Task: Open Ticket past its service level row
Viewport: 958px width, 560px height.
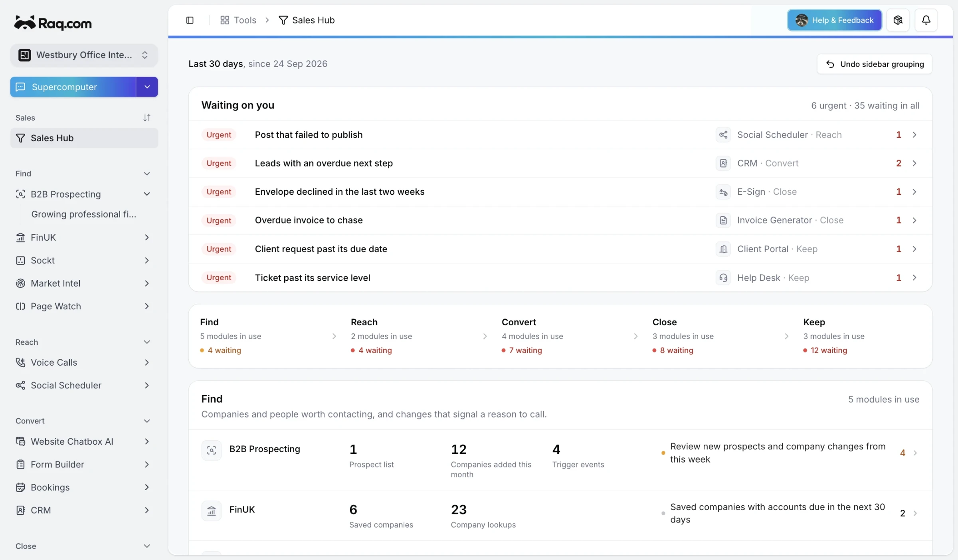Action: point(560,278)
